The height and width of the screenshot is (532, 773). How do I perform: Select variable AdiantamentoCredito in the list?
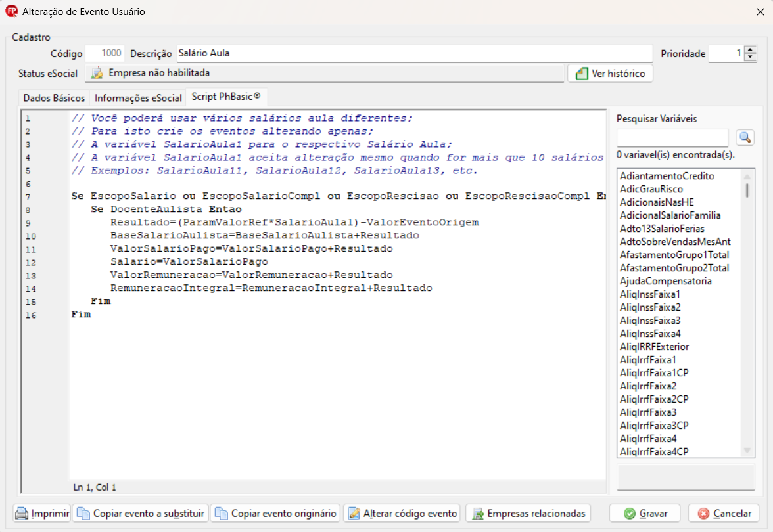[667, 176]
